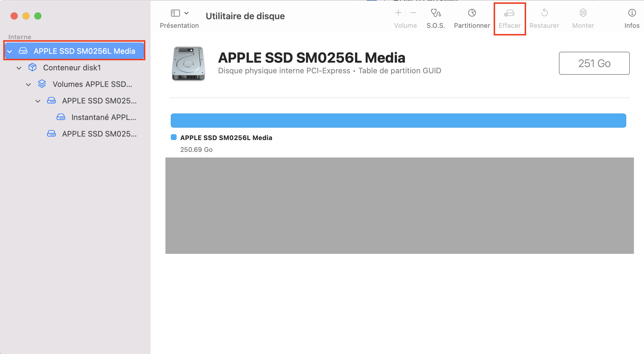Click the blue legend color square

click(x=174, y=137)
